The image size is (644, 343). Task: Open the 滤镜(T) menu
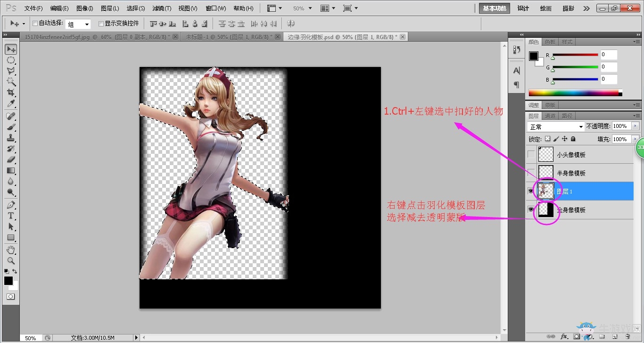tap(162, 8)
